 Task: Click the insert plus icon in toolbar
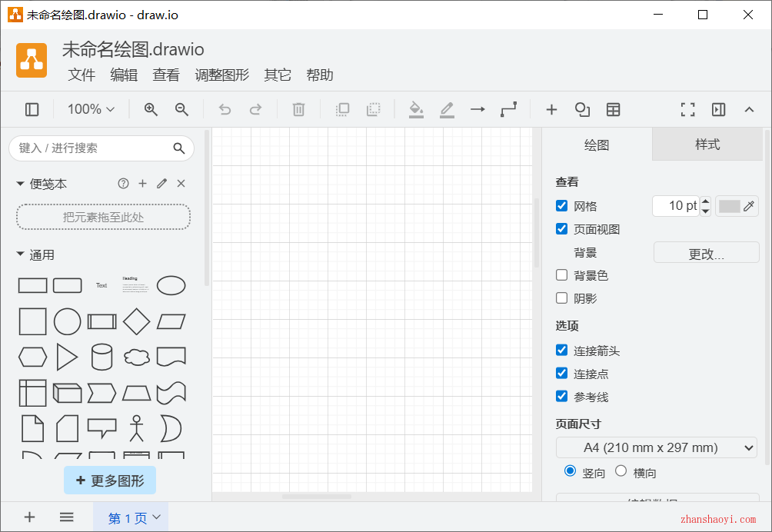[x=551, y=110]
